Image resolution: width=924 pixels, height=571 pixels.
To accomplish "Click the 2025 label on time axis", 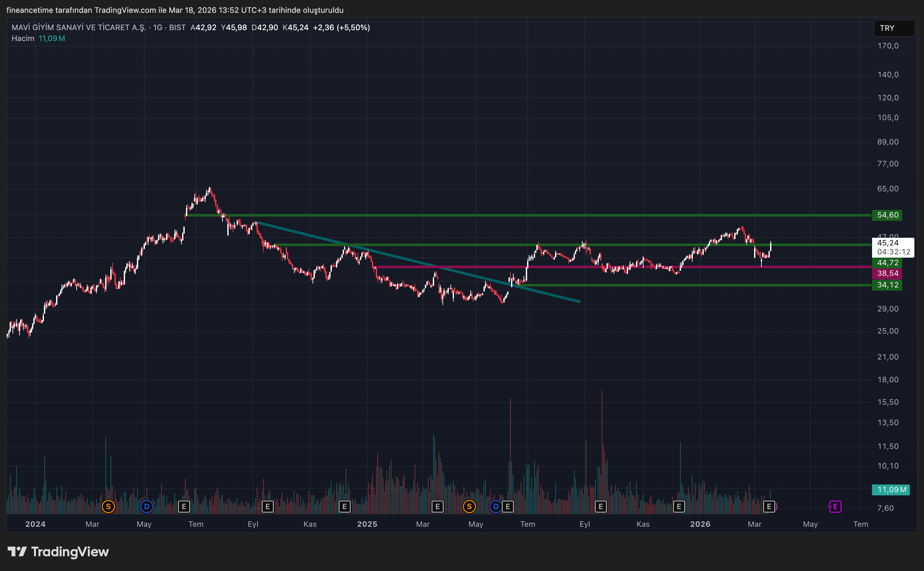I will (x=367, y=524).
